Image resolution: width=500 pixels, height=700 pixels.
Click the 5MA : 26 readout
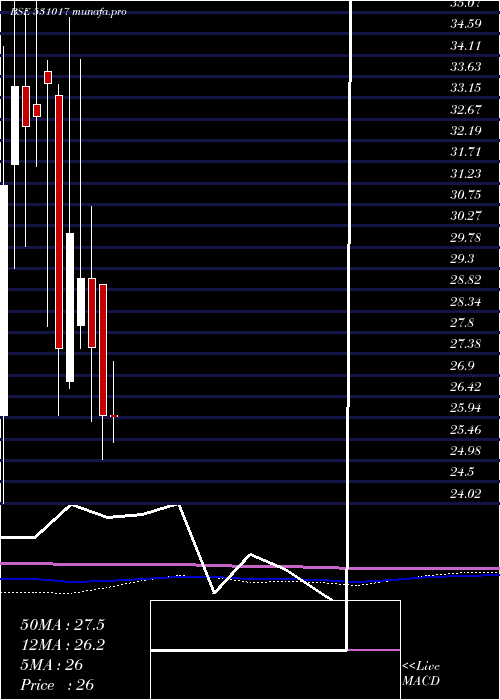click(x=52, y=665)
